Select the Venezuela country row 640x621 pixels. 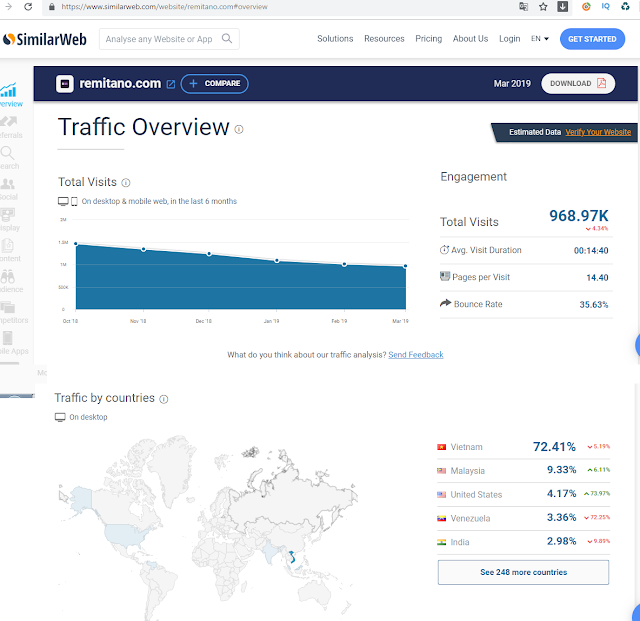523,518
